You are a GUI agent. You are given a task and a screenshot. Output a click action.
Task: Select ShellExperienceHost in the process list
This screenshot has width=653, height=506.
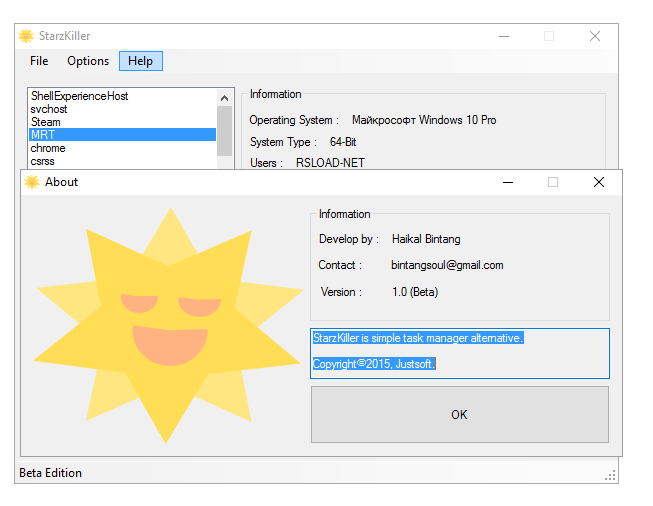(122, 96)
